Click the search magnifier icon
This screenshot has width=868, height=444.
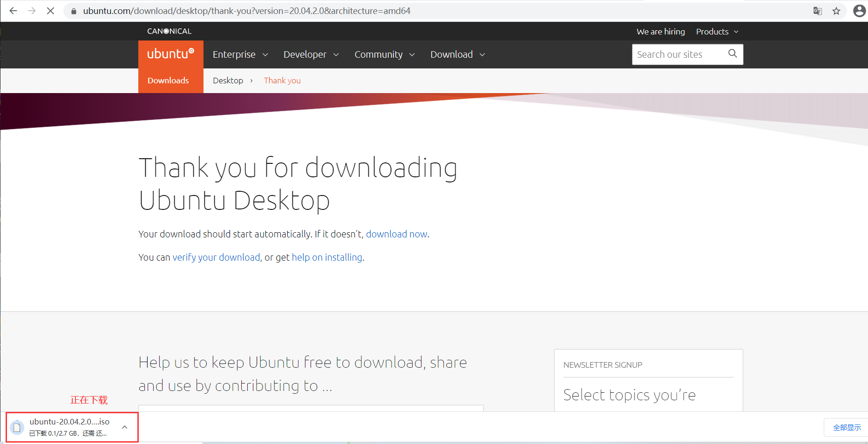click(x=732, y=54)
